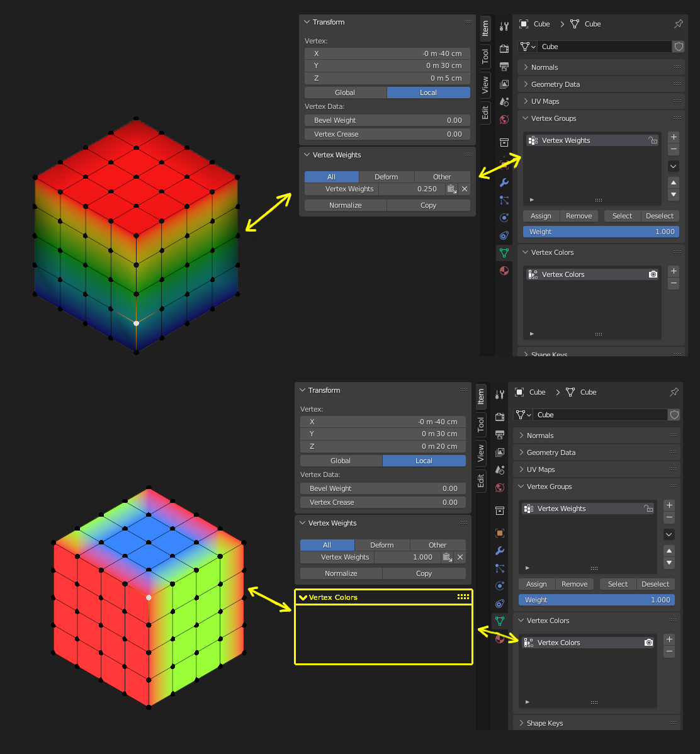Image resolution: width=700 pixels, height=754 pixels.
Task: Click Copy button in lower Vertex Weights sidebar panel
Action: [424, 573]
